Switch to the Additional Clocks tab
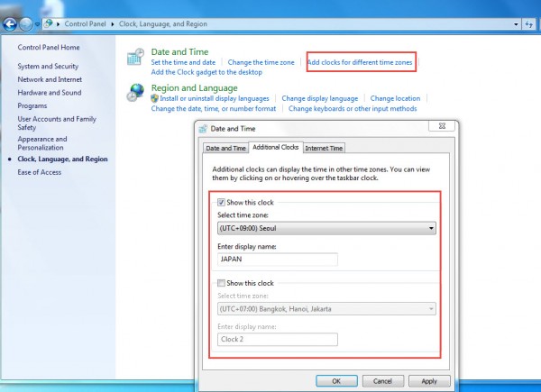The image size is (541, 392). (276, 147)
